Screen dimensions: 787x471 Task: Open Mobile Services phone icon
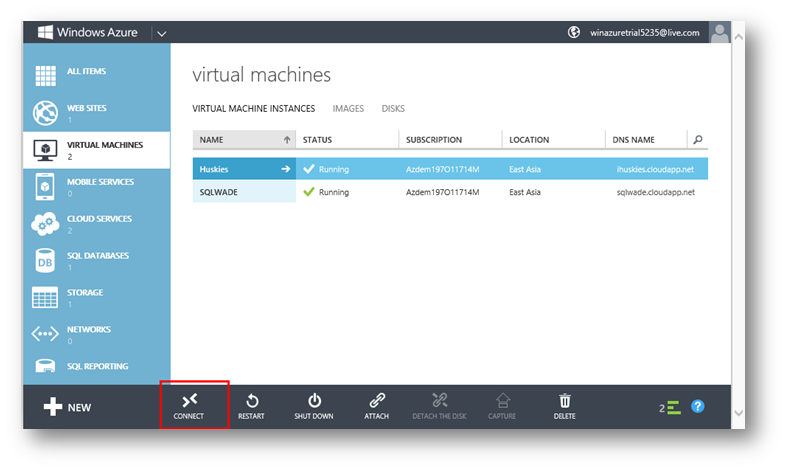coord(45,186)
